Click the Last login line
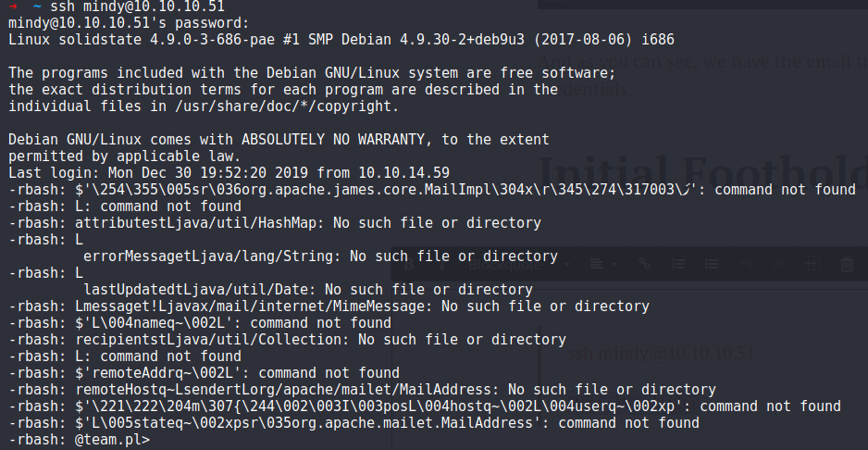The width and height of the screenshot is (868, 450). pos(229,173)
